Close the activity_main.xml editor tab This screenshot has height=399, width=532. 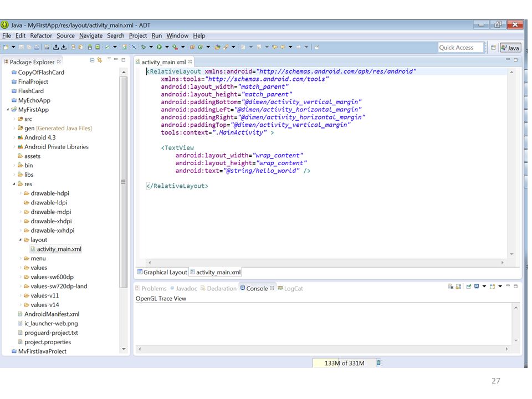point(190,62)
